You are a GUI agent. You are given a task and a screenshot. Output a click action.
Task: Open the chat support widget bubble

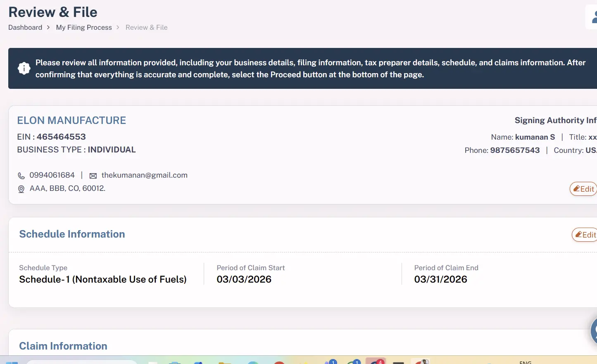click(x=594, y=331)
